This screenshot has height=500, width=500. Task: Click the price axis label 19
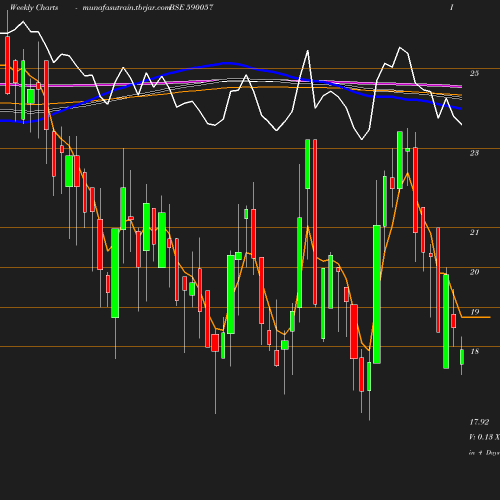[474, 312]
